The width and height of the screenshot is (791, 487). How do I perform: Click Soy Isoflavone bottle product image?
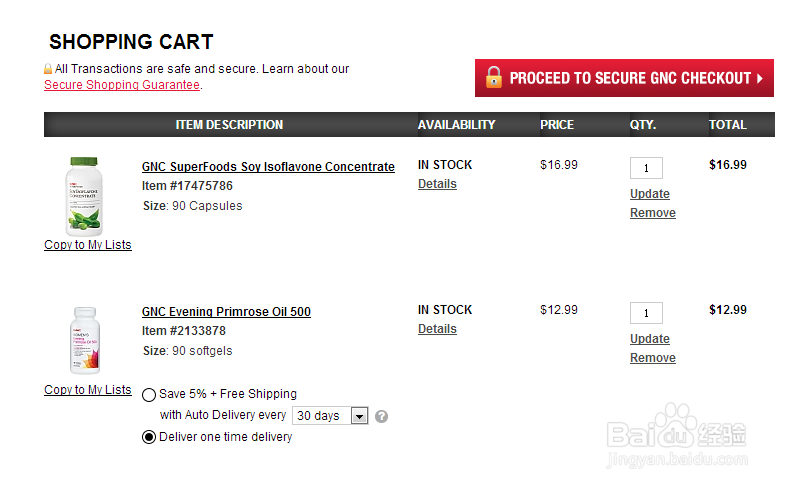[x=84, y=195]
